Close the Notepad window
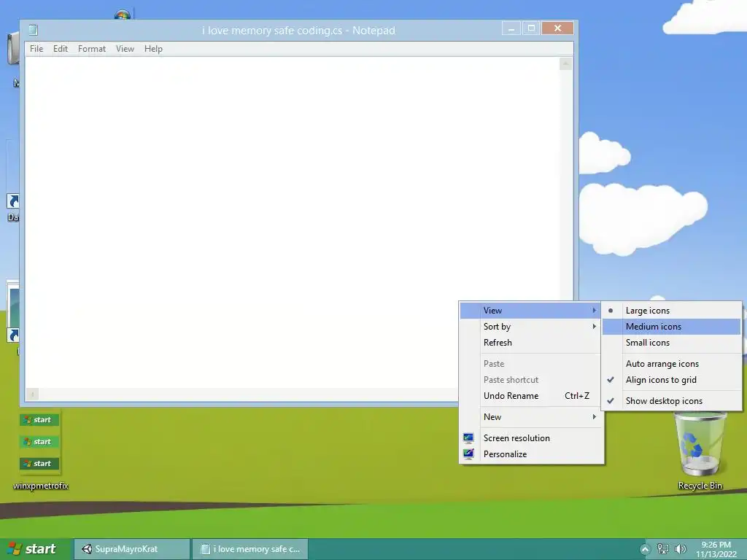Image resolution: width=747 pixels, height=560 pixels. click(x=557, y=28)
